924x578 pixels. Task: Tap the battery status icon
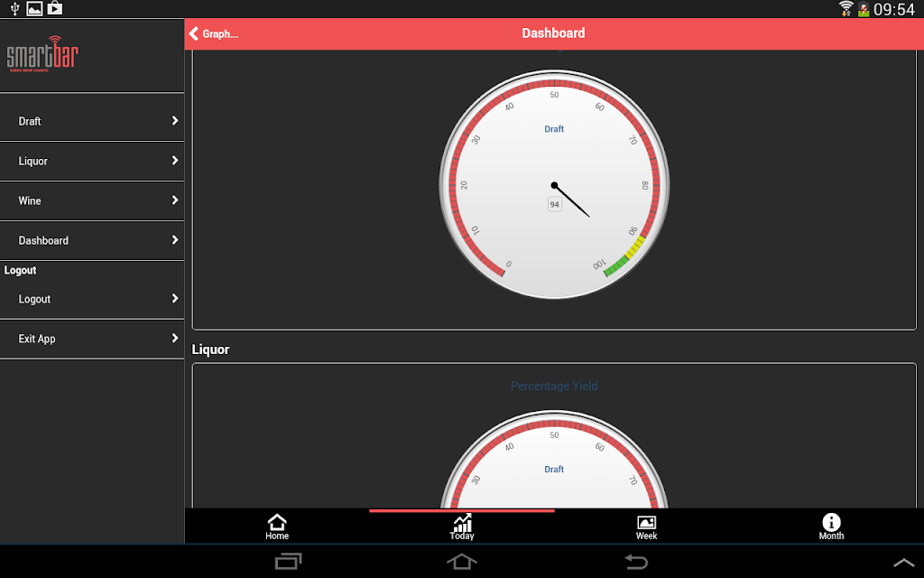pyautogui.click(x=864, y=9)
